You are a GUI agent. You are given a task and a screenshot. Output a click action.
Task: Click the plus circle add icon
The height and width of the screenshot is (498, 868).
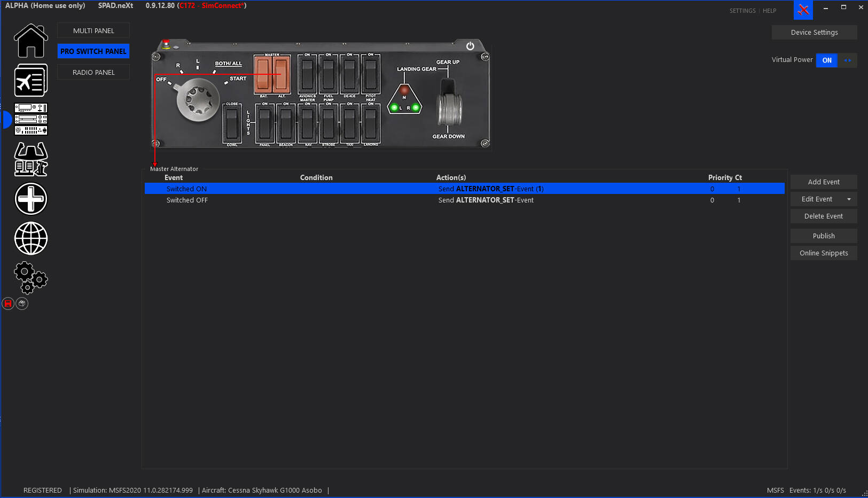[x=30, y=199]
